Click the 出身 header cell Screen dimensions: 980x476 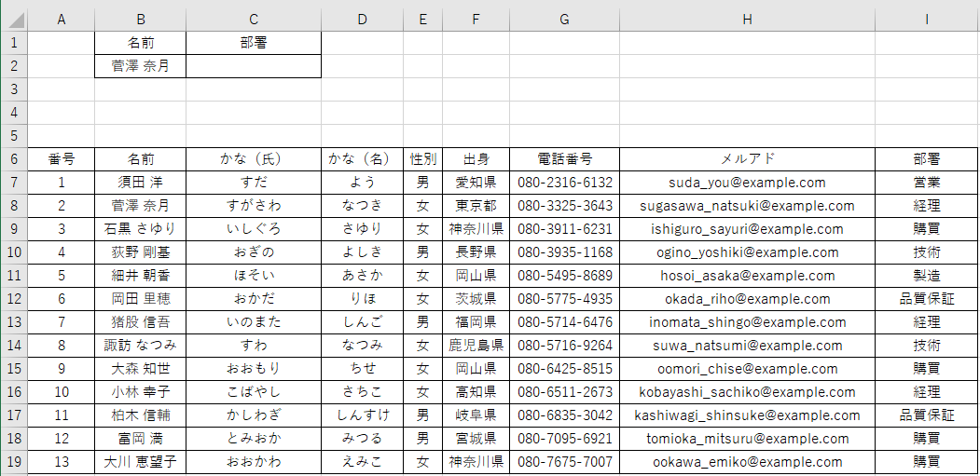[x=476, y=158]
